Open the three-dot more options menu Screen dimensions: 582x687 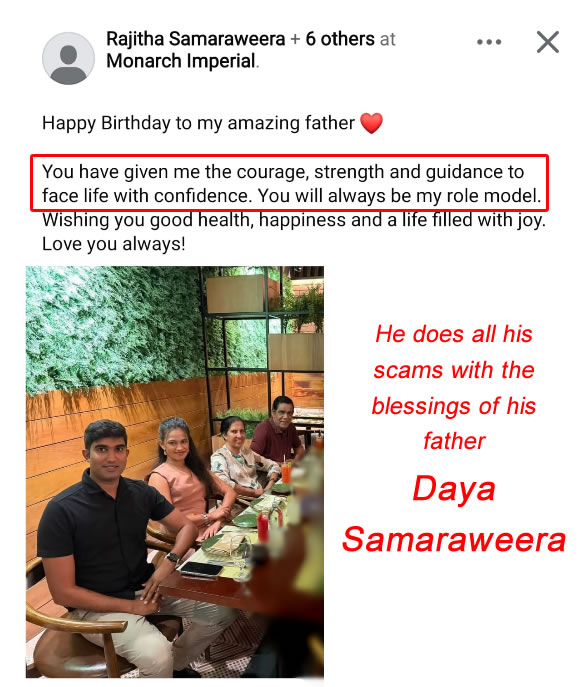tap(489, 42)
